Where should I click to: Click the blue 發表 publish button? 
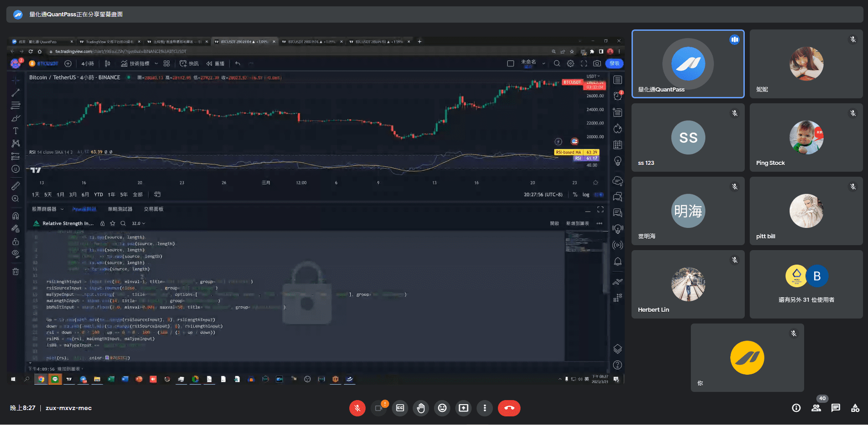click(x=614, y=63)
